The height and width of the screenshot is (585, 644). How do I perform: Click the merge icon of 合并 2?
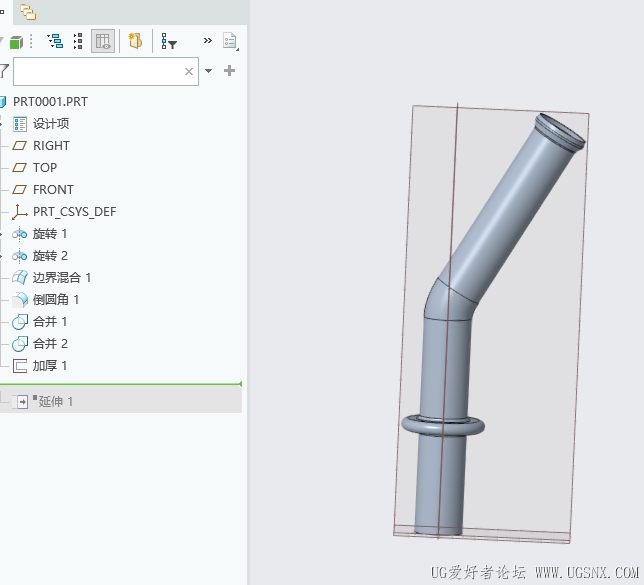pyautogui.click(x=20, y=344)
